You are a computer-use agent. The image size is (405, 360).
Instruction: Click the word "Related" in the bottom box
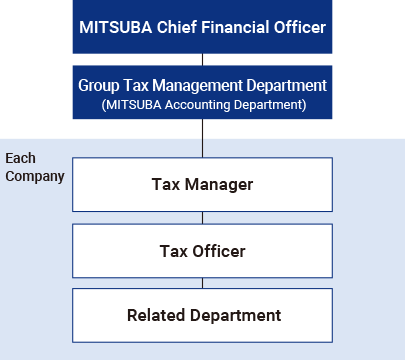[x=156, y=315]
